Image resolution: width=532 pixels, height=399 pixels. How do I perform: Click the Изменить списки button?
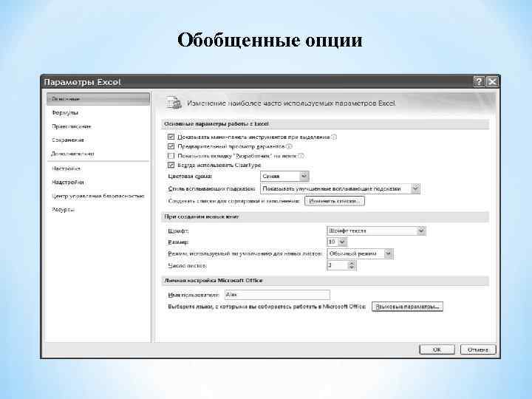(335, 201)
